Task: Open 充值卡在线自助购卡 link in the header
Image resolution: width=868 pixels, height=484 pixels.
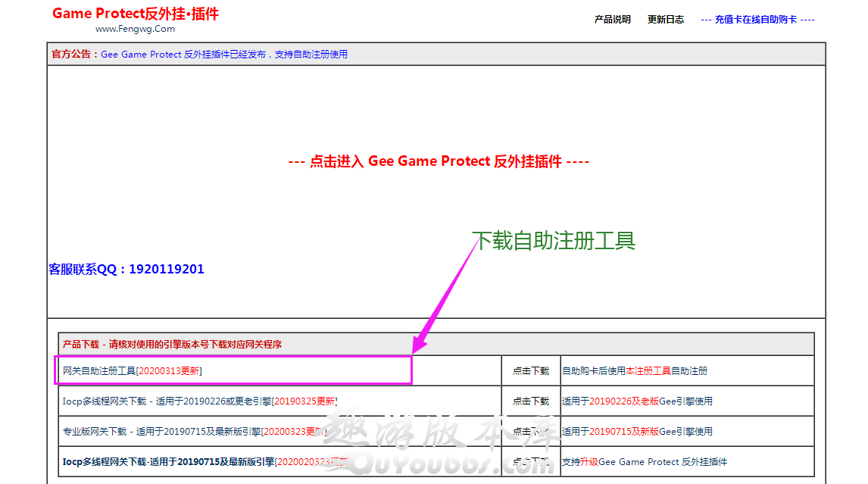Action: [757, 20]
